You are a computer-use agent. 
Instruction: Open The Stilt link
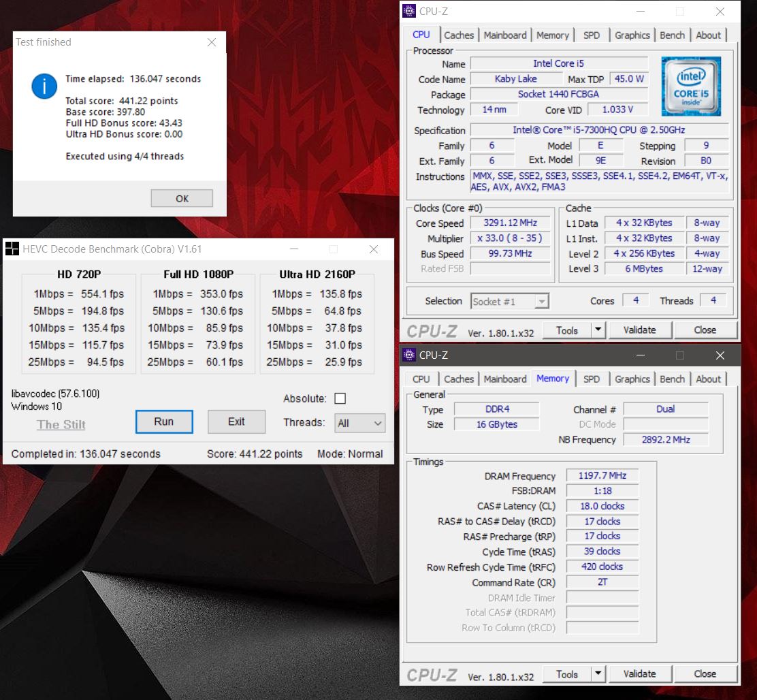61,424
